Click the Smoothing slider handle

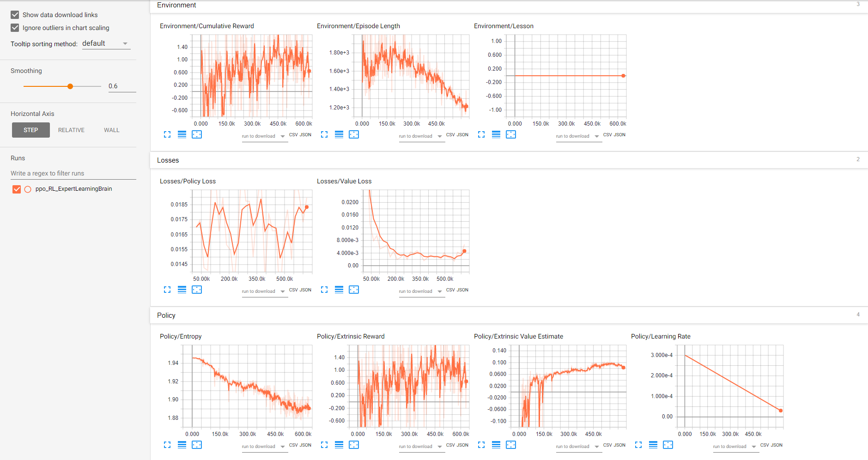[x=70, y=86]
